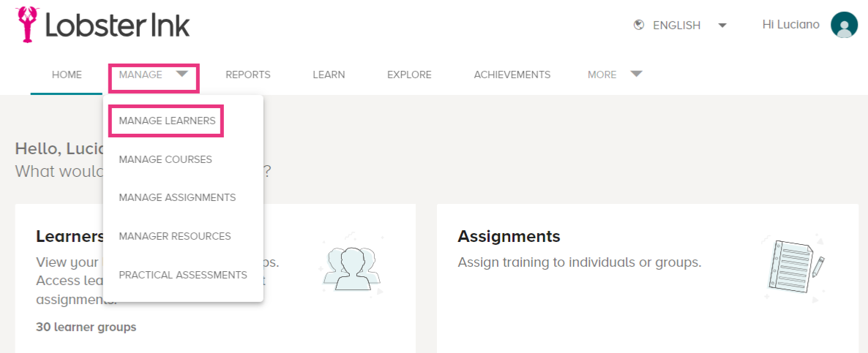Switch to the REPORTS tab
The width and height of the screenshot is (868, 353).
[x=248, y=75]
